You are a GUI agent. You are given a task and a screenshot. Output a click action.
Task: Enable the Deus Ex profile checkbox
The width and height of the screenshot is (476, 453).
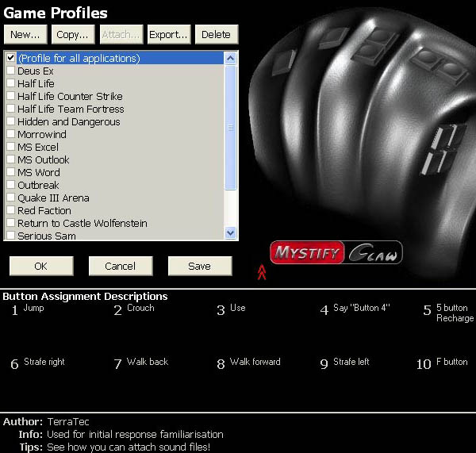point(11,71)
